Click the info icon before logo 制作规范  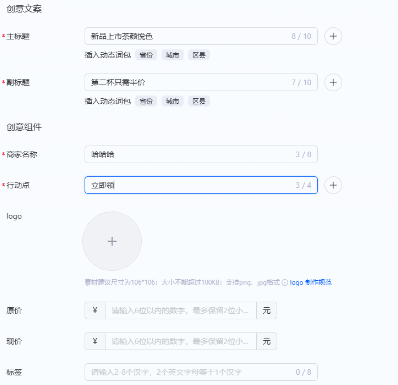[285, 282]
